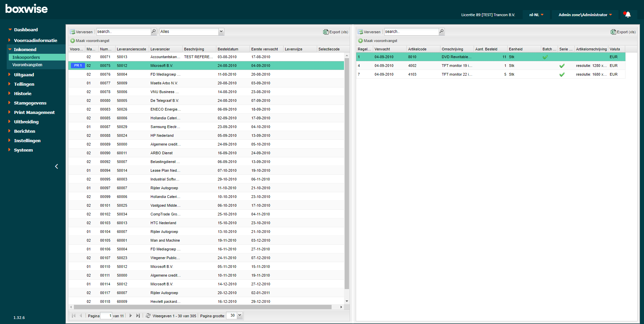Click the left grid horizontal scrollbar
Image resolution: width=644 pixels, height=324 pixels.
203,307
